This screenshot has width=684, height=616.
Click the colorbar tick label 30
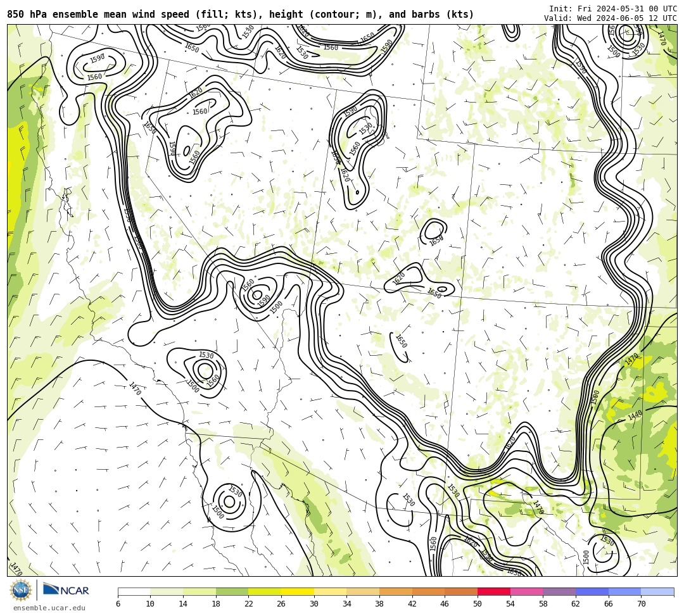click(x=314, y=604)
